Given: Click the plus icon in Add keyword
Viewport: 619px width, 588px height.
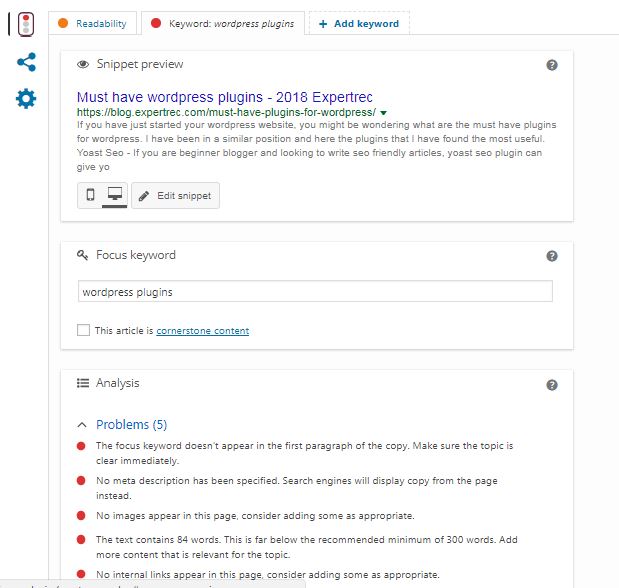Looking at the screenshot, I should [x=323, y=24].
